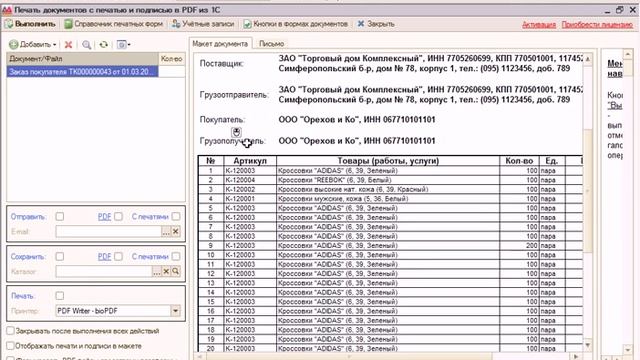
Task: Click the Кол-во column header in file list
Action: [171, 59]
